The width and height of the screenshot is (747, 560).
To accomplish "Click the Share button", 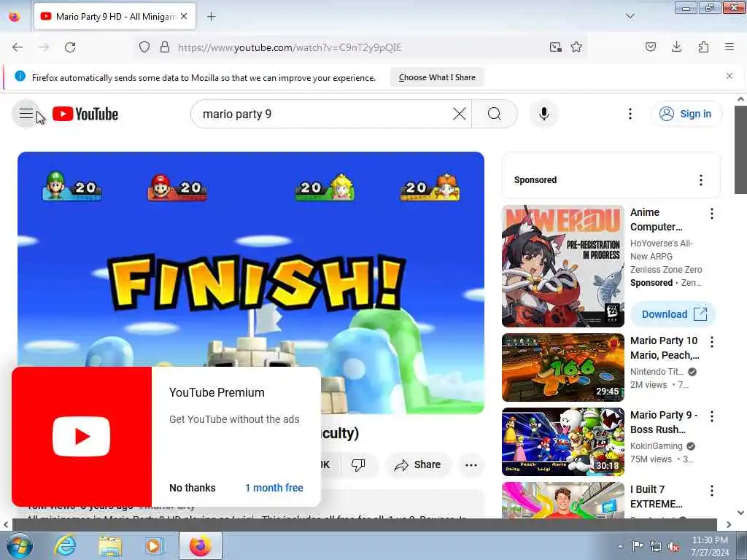I will [x=418, y=464].
